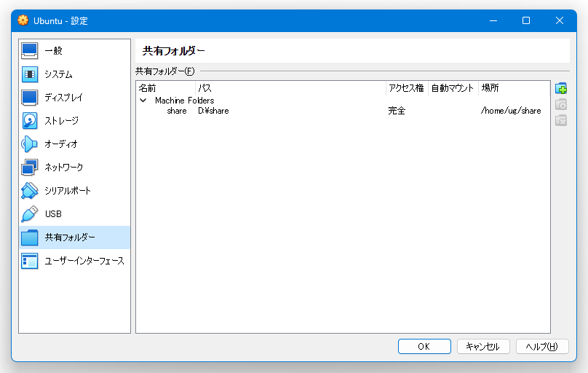
Task: Click the 完全 access cell
Action: (397, 111)
